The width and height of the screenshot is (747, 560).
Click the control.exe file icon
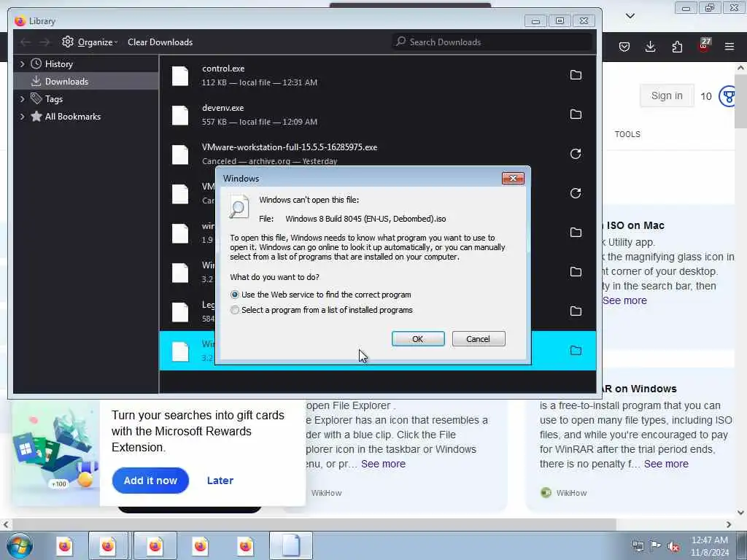click(x=180, y=76)
